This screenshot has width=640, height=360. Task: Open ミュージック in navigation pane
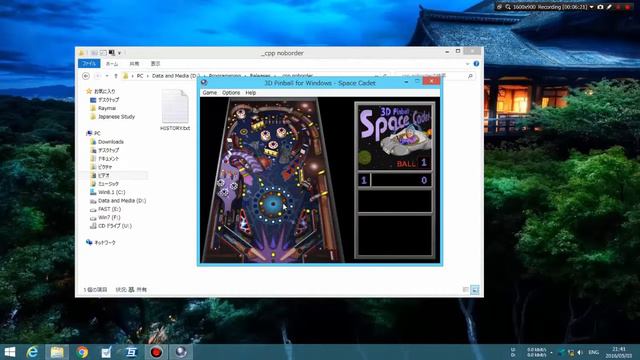click(x=104, y=184)
